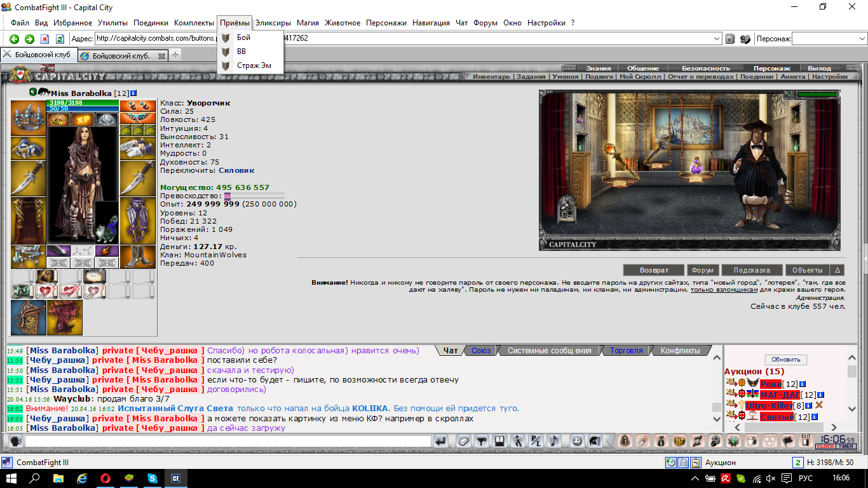Click the small Δ triangle button beside Объекты
Screen dimensions: 868x488
coord(837,270)
